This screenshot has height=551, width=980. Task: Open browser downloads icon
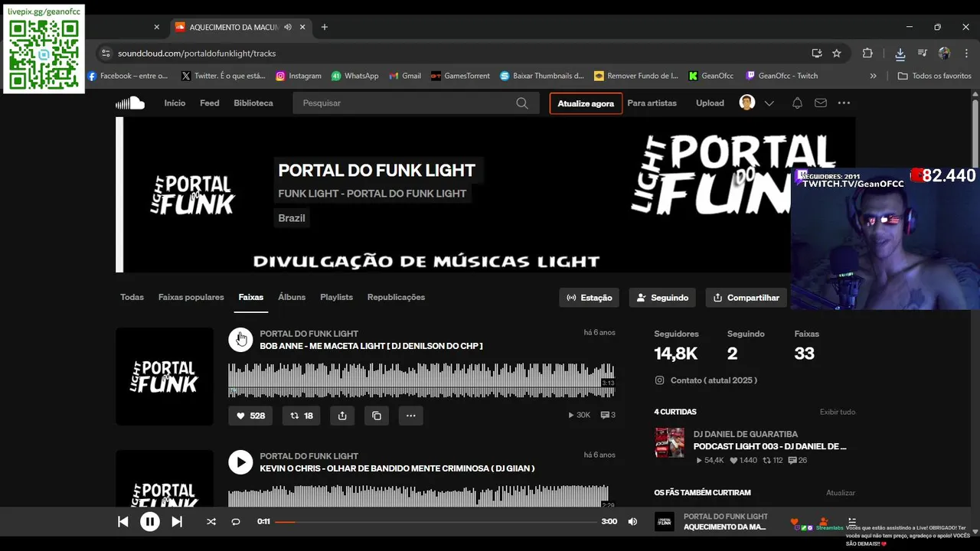[x=900, y=54]
